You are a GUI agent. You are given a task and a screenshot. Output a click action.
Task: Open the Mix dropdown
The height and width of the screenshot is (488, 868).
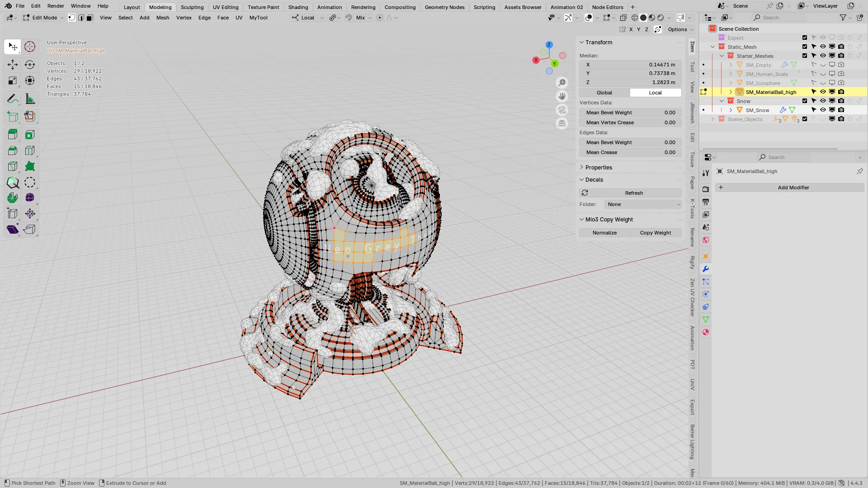(x=364, y=18)
